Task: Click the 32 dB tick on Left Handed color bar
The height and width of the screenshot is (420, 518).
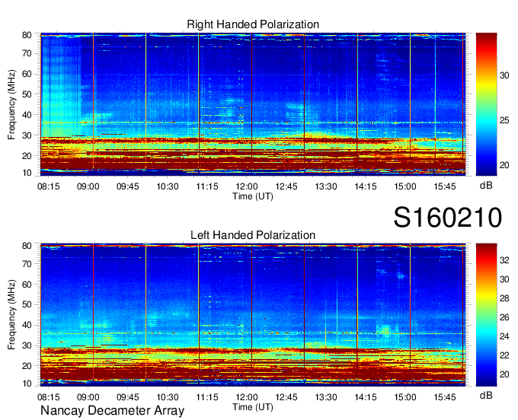Action: pos(504,261)
